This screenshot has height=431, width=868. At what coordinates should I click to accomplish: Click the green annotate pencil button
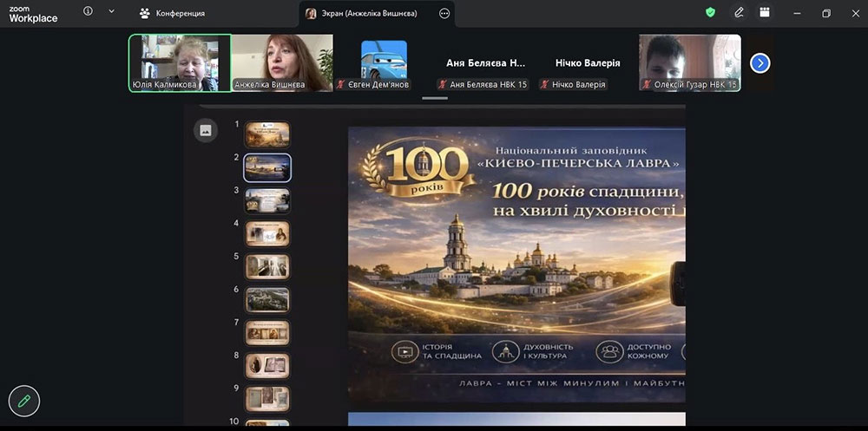(24, 401)
